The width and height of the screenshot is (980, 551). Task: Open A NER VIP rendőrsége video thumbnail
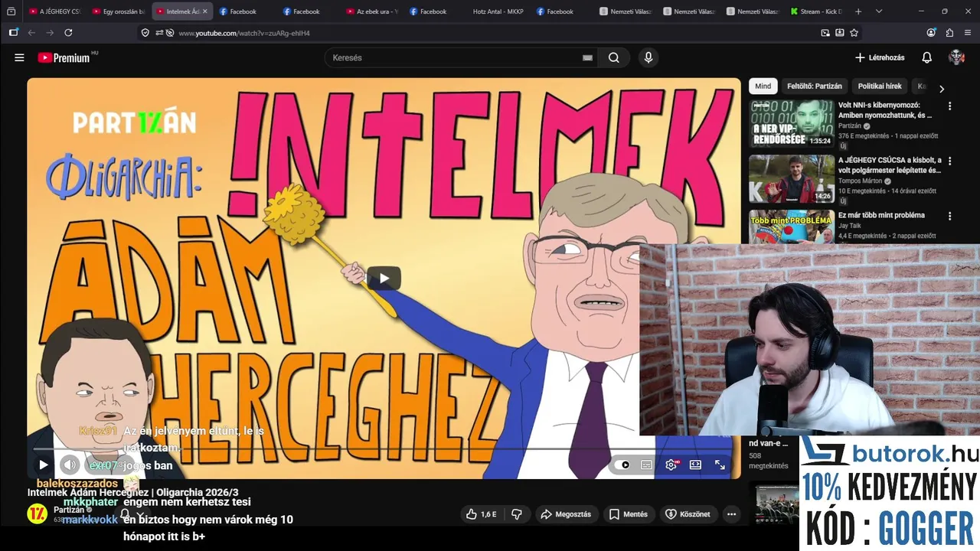[792, 123]
